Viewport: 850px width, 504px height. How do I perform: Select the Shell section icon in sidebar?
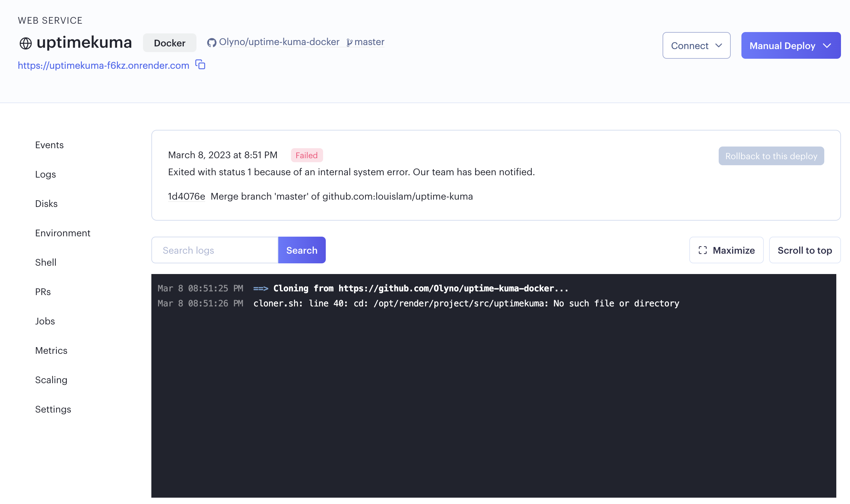click(45, 262)
